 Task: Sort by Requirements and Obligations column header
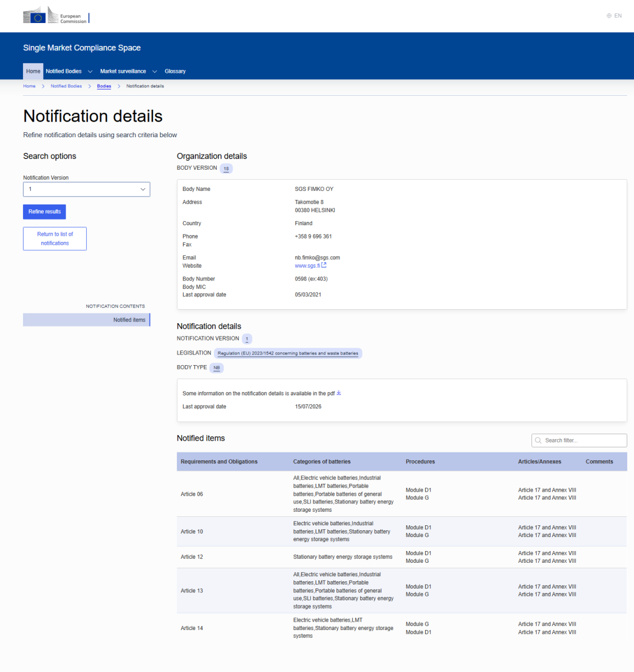click(219, 462)
